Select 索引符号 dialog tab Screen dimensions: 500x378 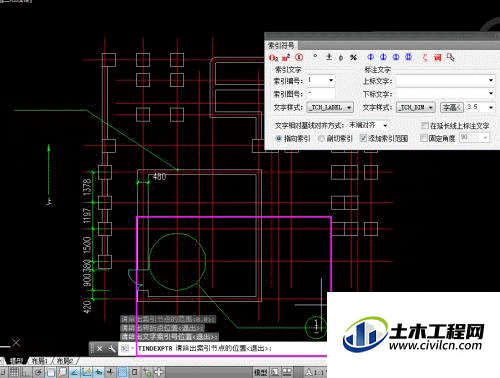tap(282, 45)
